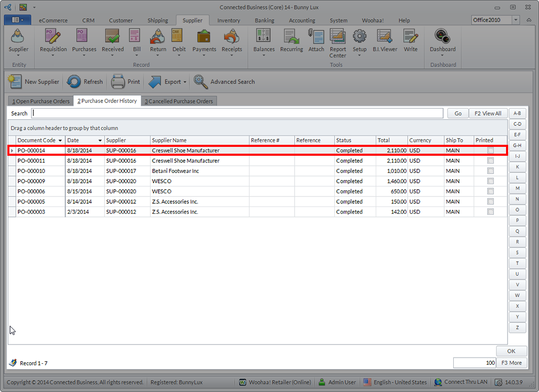Check Printed box for PO-000014
Viewport: 539px width, 392px height.
[x=490, y=151]
